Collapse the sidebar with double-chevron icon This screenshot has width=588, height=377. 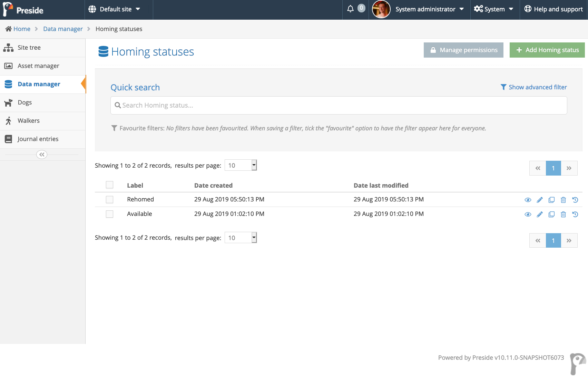[x=42, y=155]
